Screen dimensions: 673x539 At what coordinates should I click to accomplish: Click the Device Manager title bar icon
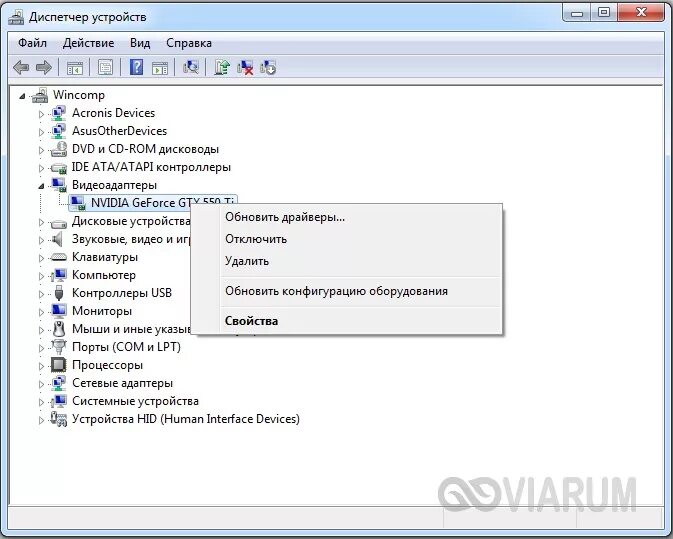(x=16, y=17)
